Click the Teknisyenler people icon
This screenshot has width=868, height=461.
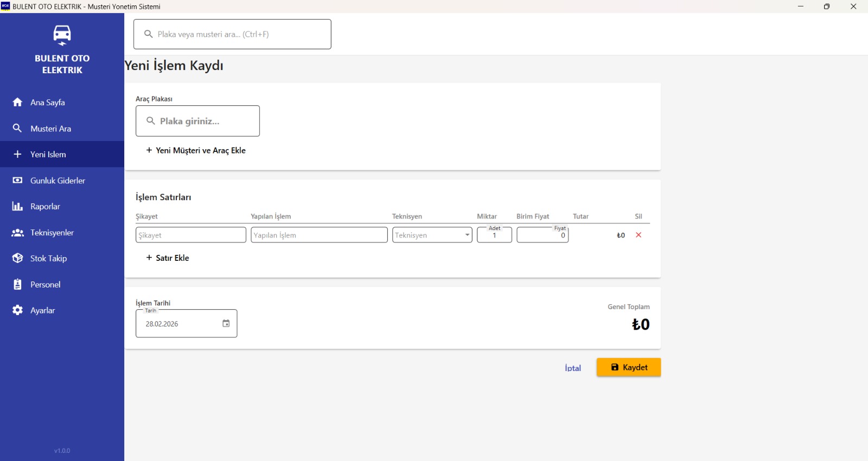pyautogui.click(x=17, y=233)
